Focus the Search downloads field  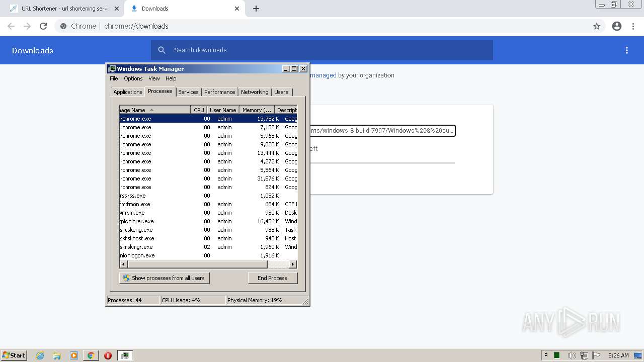(322, 50)
